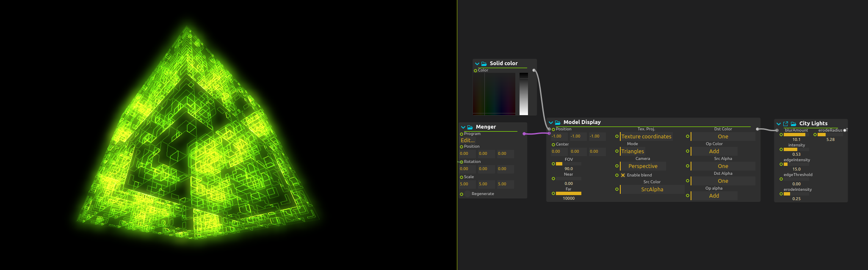Viewport: 868px width, 270px height.
Task: Collapse the City Lights node chevron
Action: click(x=779, y=124)
